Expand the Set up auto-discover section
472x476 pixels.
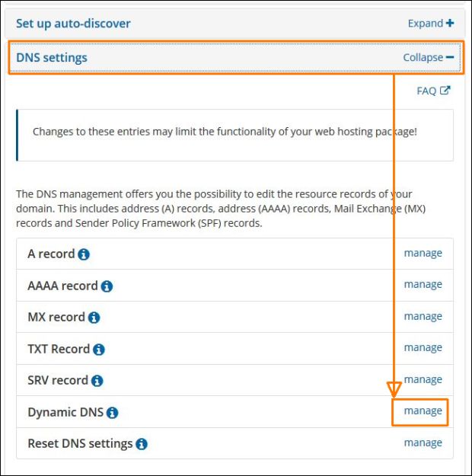coord(430,23)
